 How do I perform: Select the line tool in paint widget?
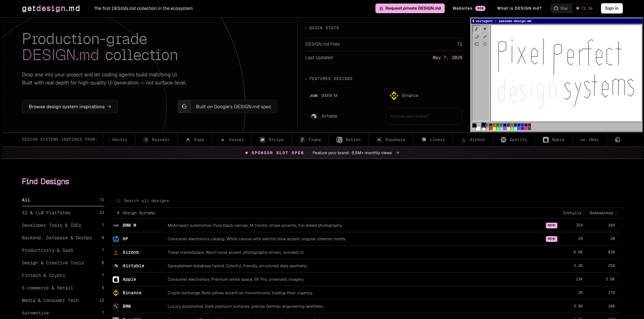click(485, 37)
